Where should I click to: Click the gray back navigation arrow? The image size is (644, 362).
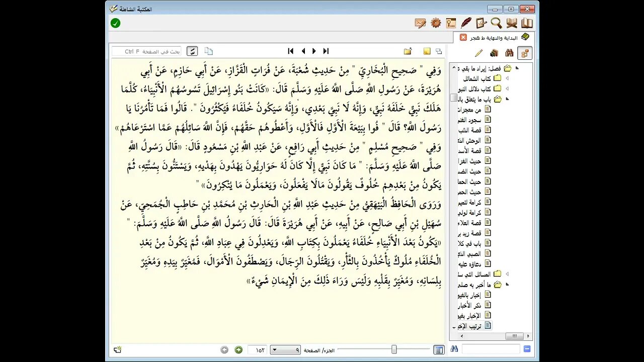[x=224, y=349]
